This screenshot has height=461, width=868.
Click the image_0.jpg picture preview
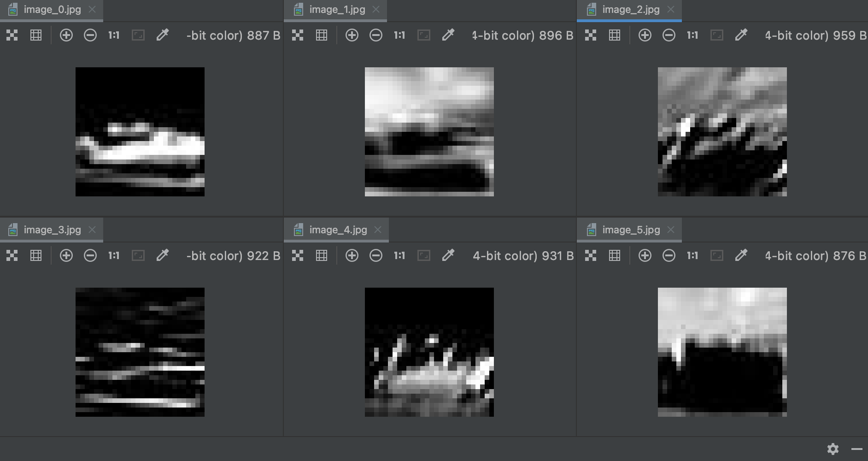click(x=140, y=132)
